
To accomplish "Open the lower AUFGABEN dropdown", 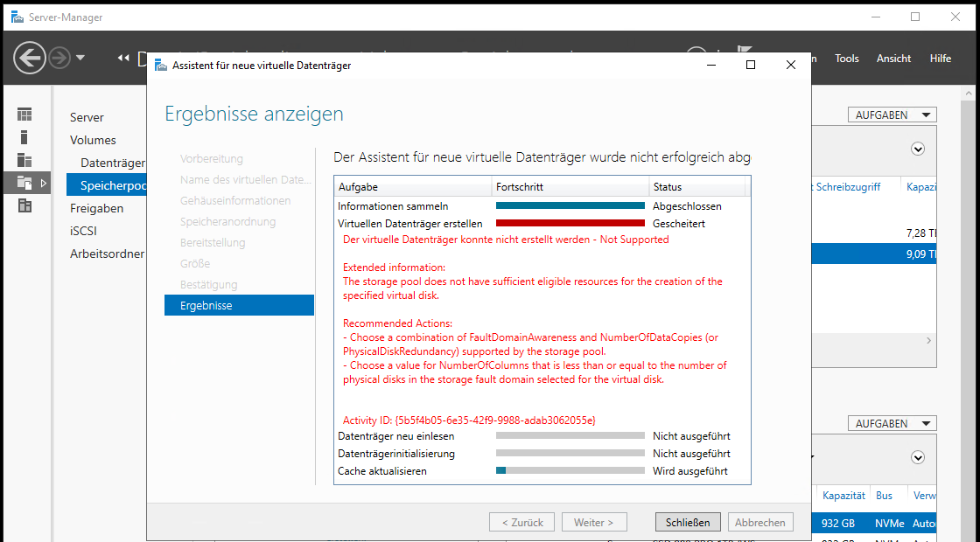I will click(892, 423).
